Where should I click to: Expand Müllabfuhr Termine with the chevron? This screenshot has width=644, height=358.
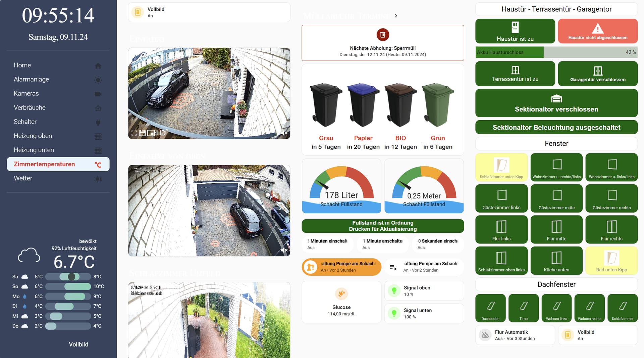pos(396,16)
